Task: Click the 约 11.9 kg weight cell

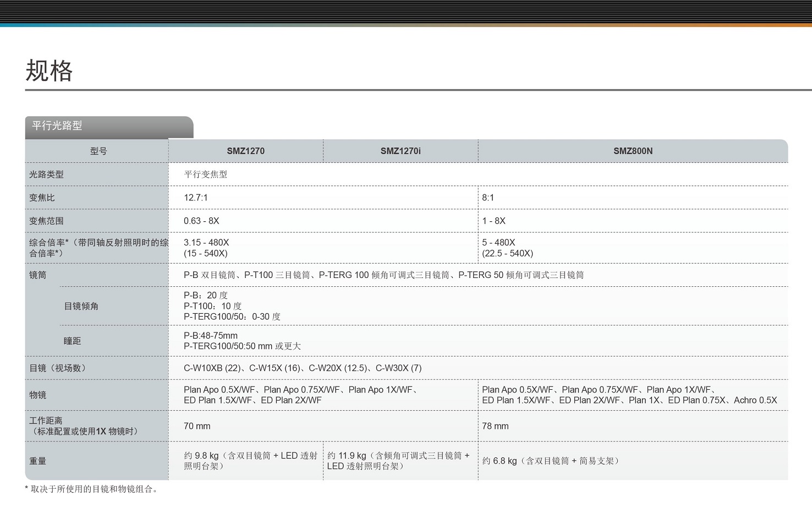Action: click(398, 461)
